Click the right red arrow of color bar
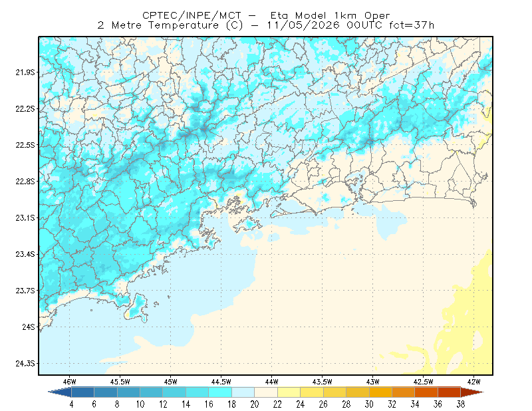 [472, 392]
